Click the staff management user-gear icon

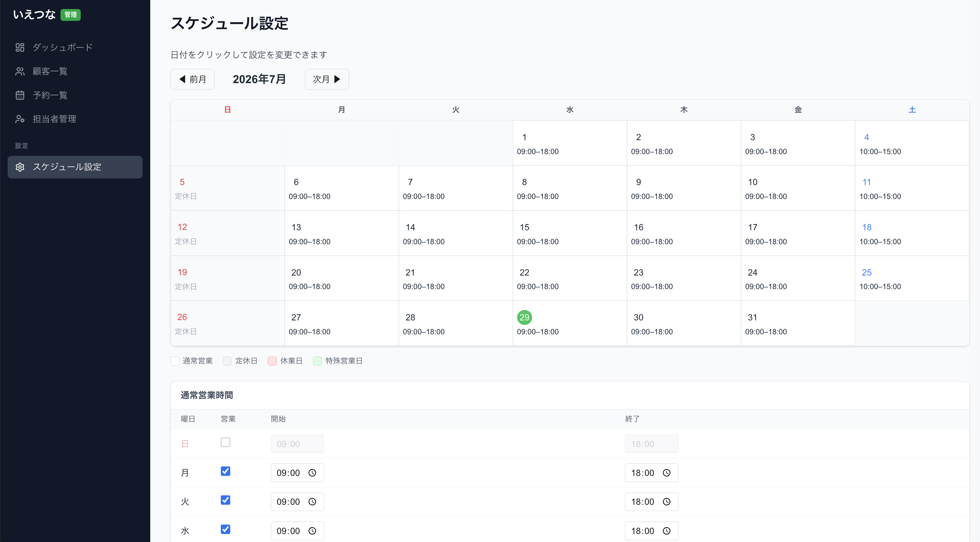[20, 119]
